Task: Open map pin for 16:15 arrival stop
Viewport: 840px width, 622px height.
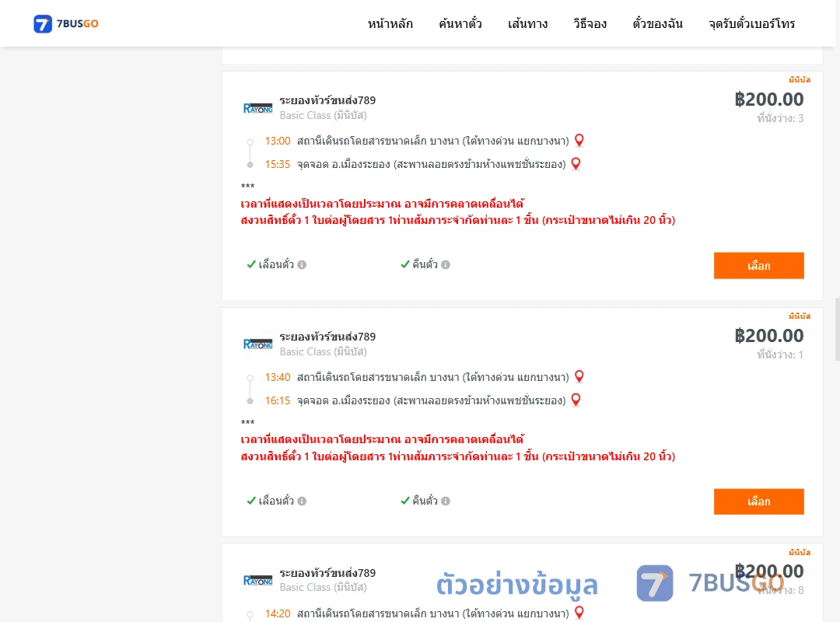Action: click(x=576, y=400)
